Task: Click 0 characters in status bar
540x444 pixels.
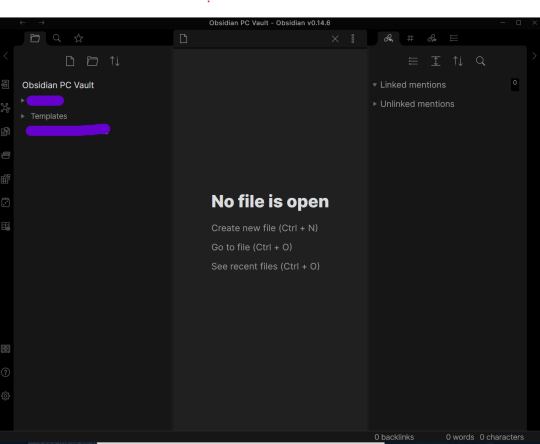Action: point(502,437)
